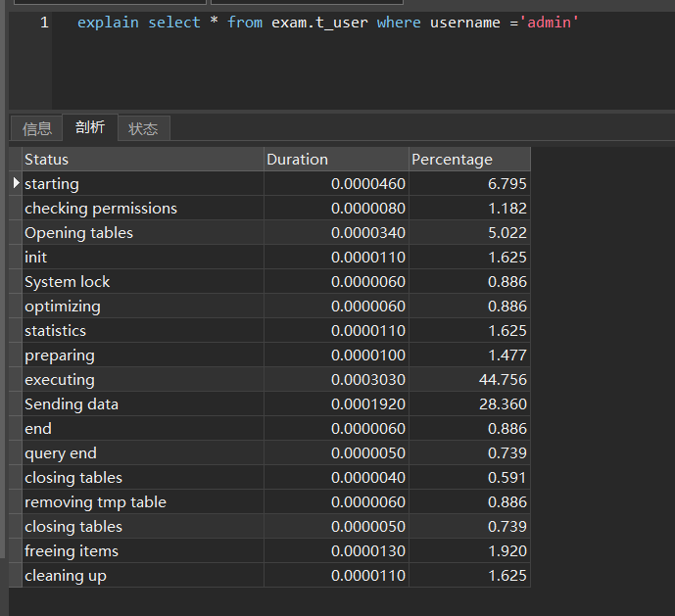
Task: Click the 'System lock' cell
Action: point(142,282)
